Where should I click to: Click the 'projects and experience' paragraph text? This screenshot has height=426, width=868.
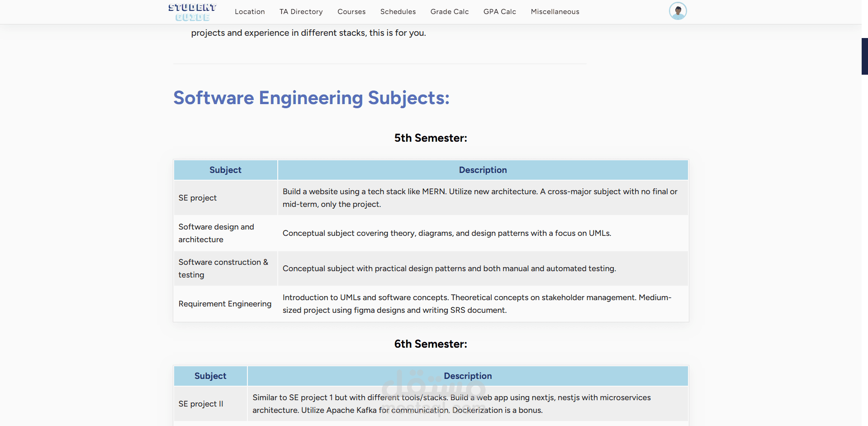(x=308, y=33)
